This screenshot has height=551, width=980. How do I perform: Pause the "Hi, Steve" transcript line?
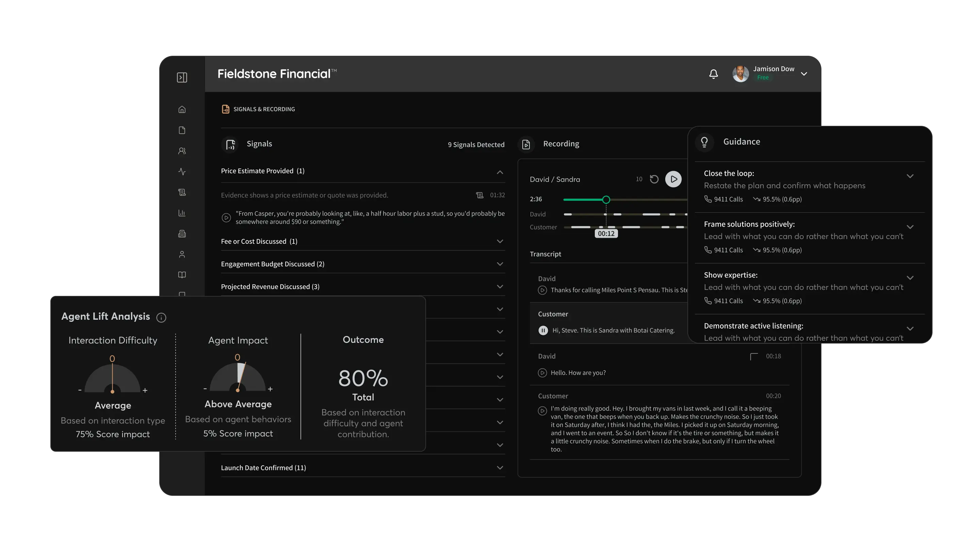(543, 331)
